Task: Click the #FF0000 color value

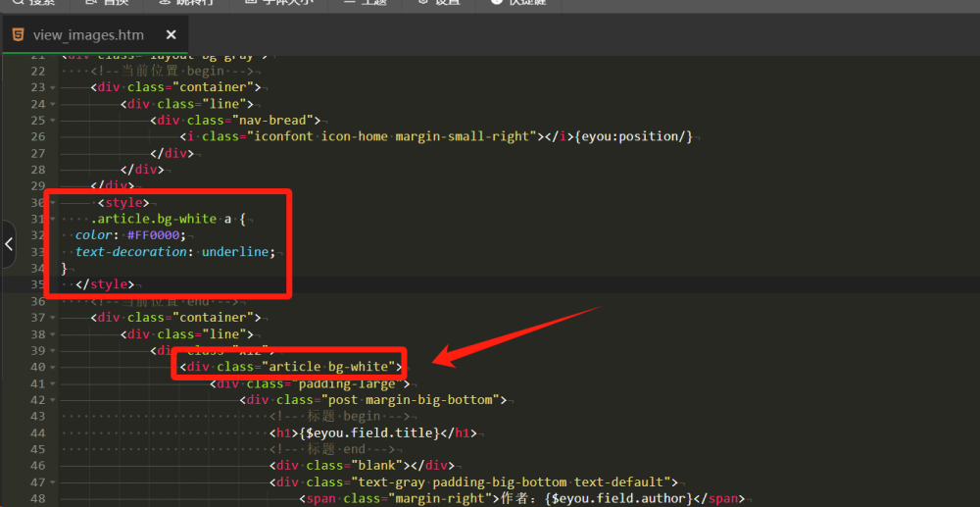Action: (152, 235)
